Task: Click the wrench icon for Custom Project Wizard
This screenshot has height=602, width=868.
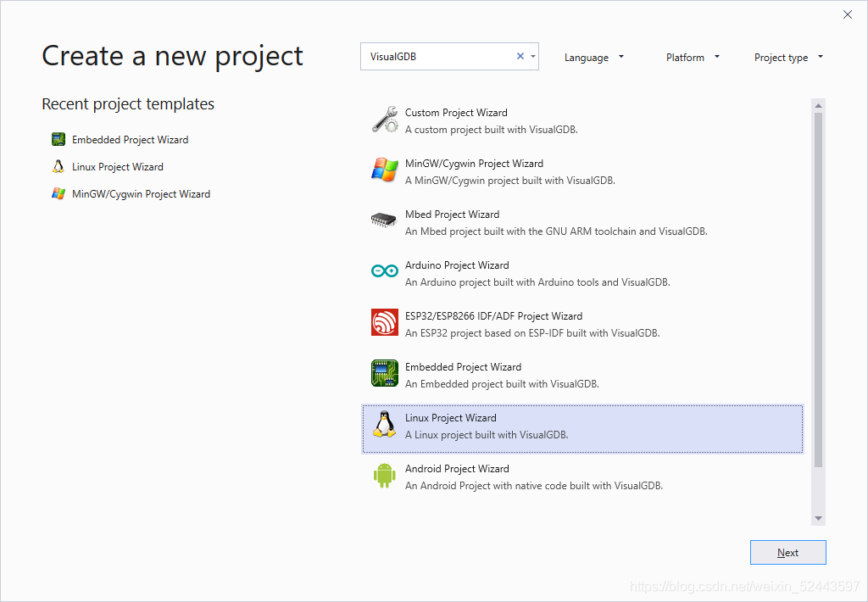Action: [x=385, y=120]
